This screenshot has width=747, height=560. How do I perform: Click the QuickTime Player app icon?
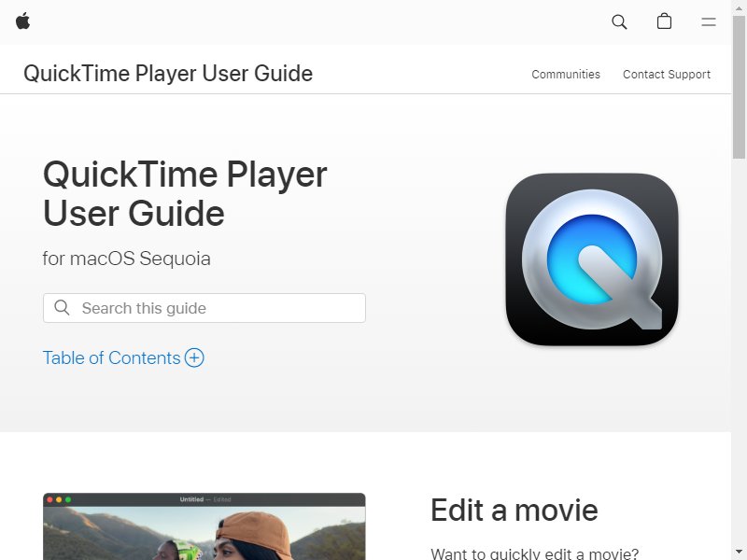tap(592, 259)
